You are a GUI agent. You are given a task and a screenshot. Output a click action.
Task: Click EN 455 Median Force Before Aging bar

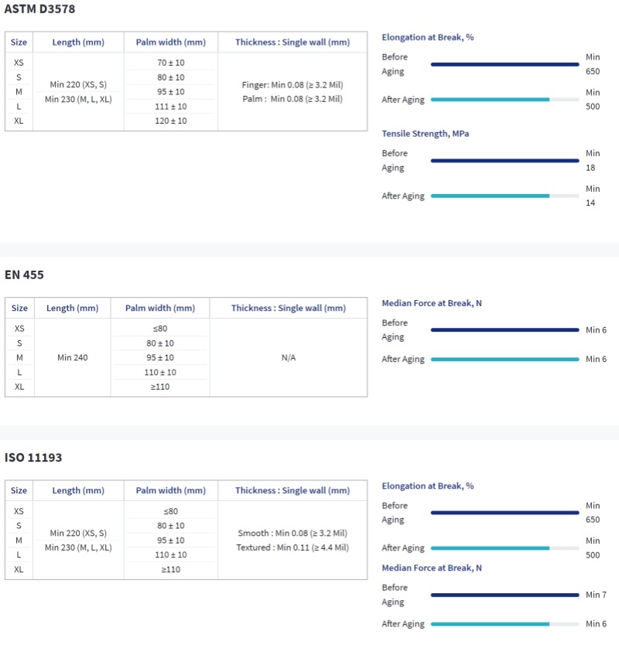(504, 330)
